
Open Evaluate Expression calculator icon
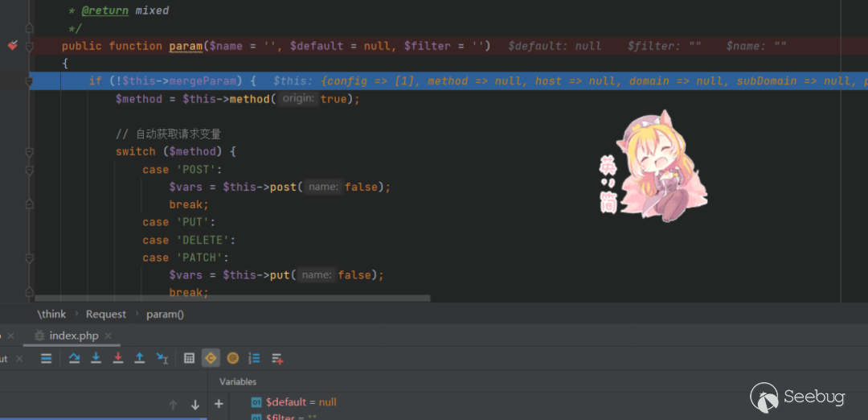pos(190,359)
